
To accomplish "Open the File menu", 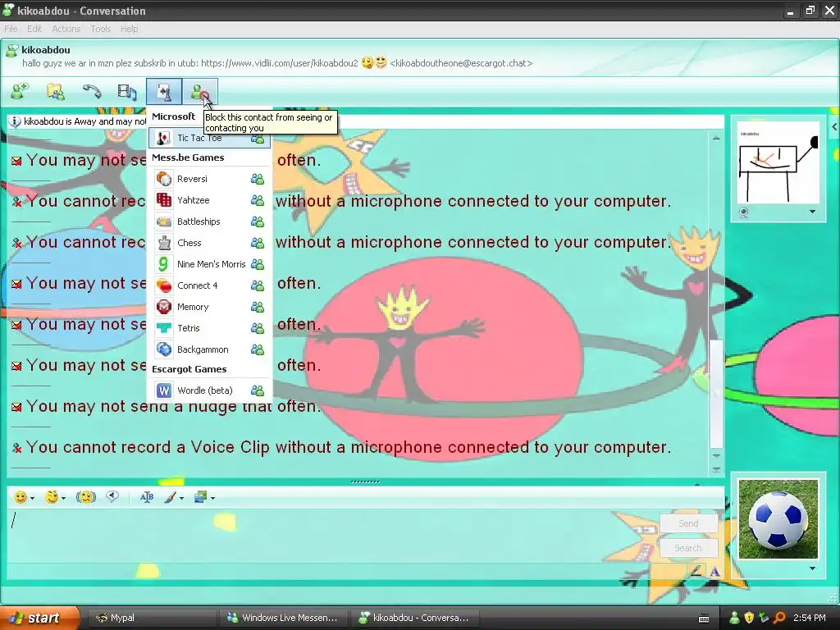I will [x=11, y=29].
